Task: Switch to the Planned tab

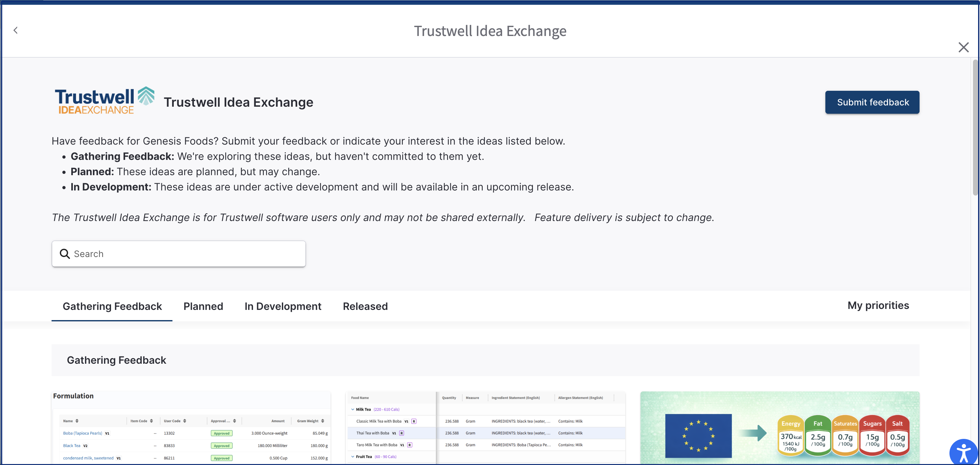Action: point(203,307)
